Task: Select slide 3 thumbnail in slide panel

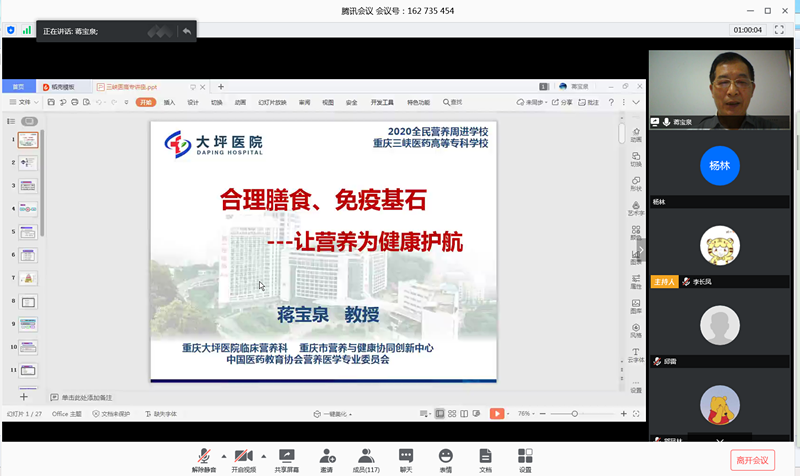Action: (28, 186)
